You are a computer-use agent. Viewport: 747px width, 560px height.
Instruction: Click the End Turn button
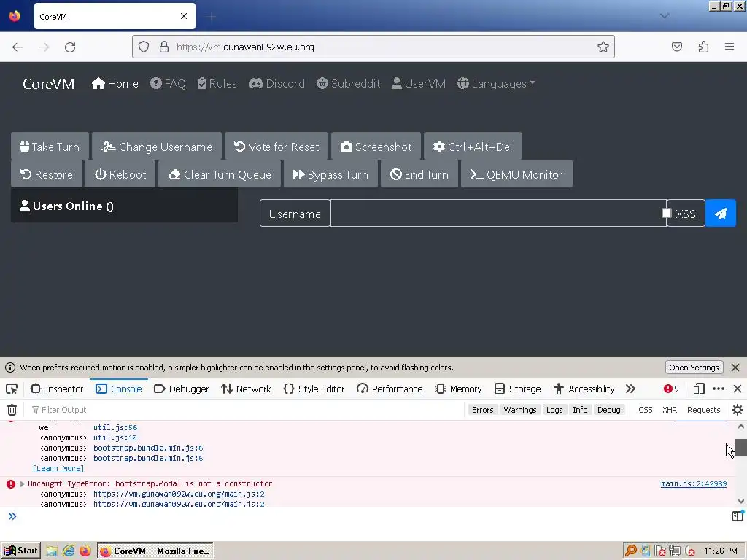coord(419,174)
